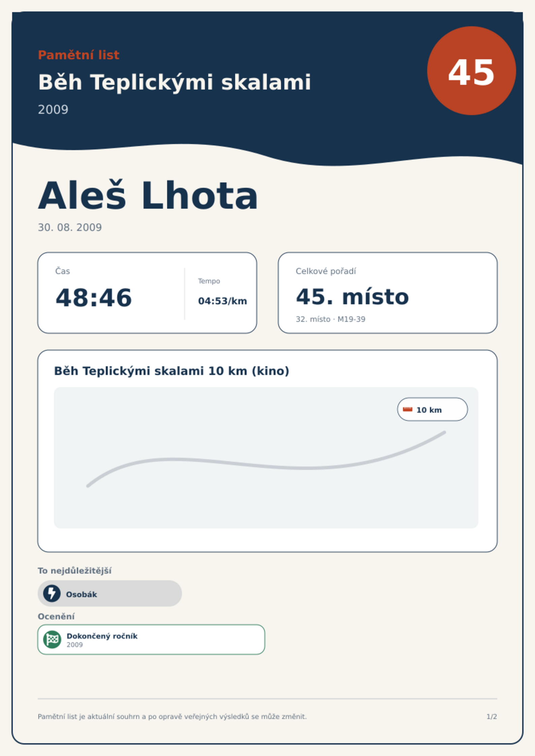Click the 04:53/km tempo value
Image resolution: width=535 pixels, height=756 pixels.
(222, 301)
